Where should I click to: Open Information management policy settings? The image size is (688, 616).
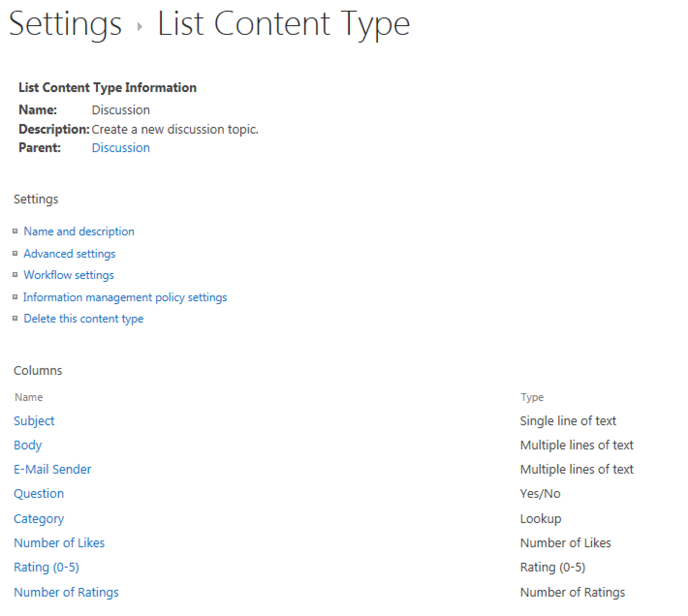125,297
